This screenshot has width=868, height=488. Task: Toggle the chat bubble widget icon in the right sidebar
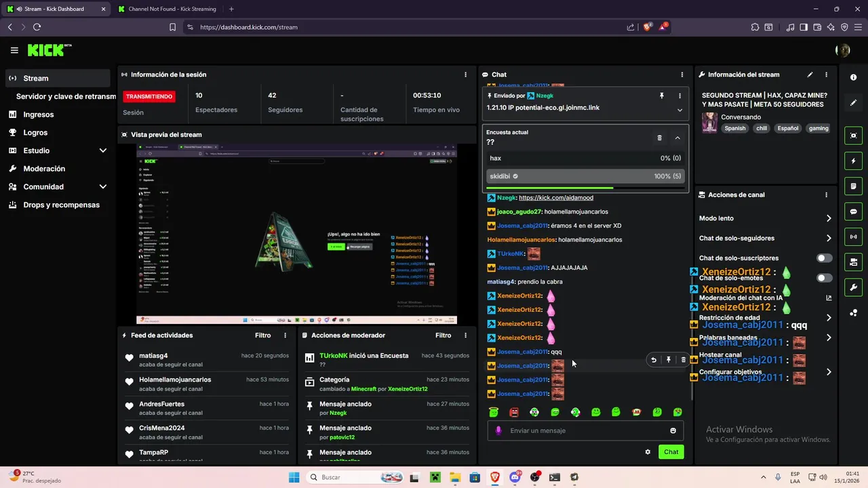point(853,211)
